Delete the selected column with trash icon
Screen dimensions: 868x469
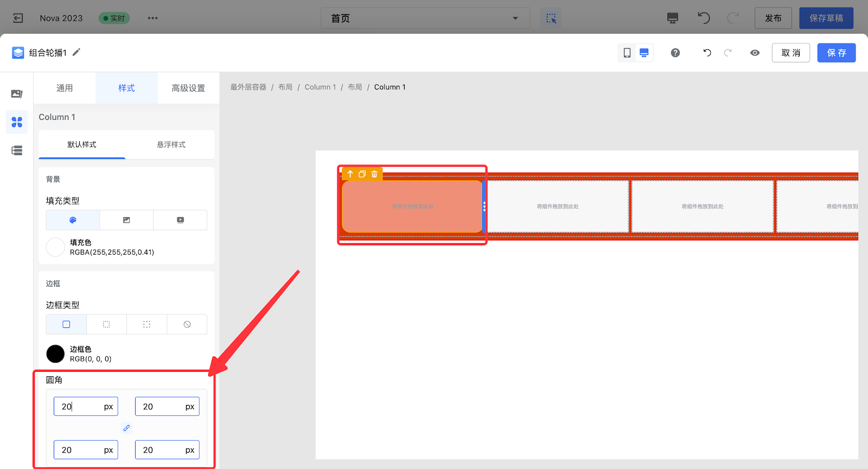[x=374, y=174]
